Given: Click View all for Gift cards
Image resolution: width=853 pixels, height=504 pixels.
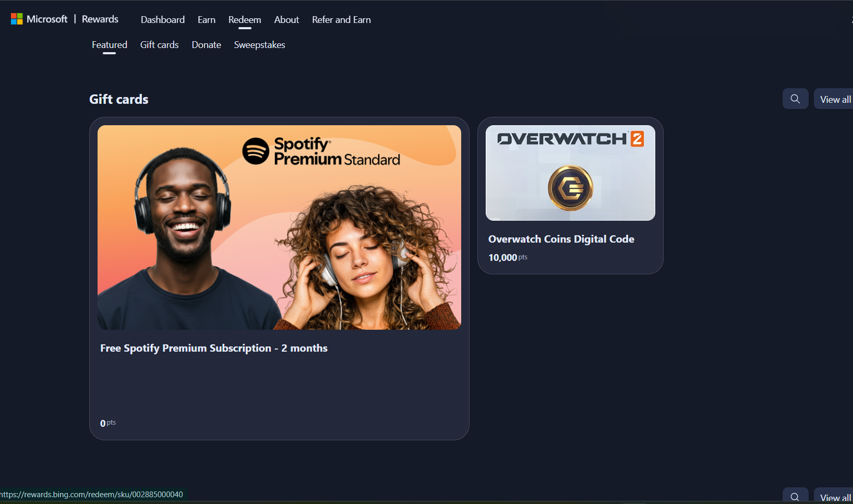Looking at the screenshot, I should (x=835, y=99).
